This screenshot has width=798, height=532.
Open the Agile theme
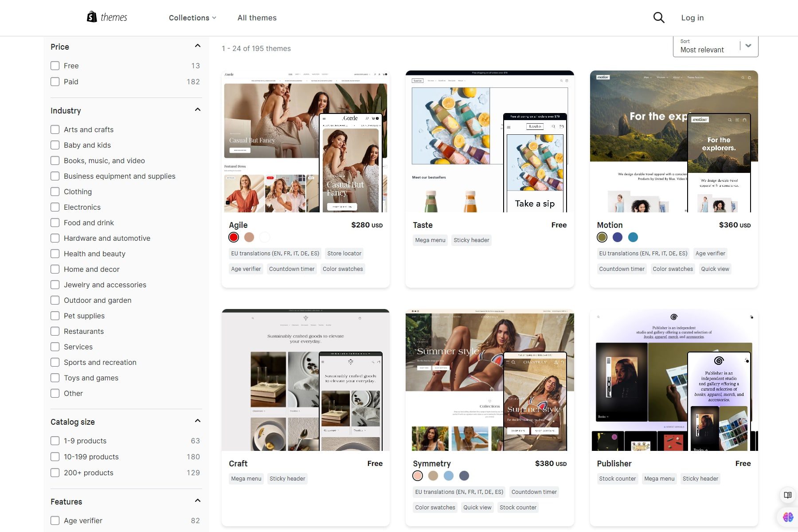(238, 225)
